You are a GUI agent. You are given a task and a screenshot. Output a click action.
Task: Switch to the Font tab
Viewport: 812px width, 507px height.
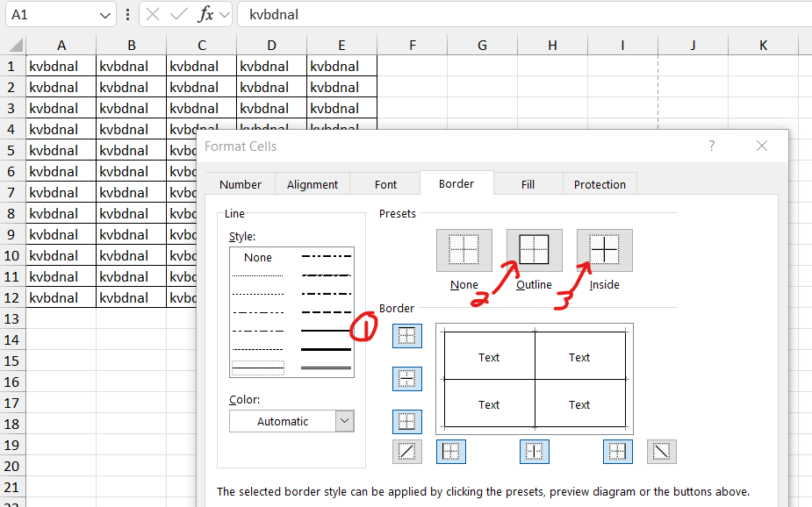click(385, 184)
